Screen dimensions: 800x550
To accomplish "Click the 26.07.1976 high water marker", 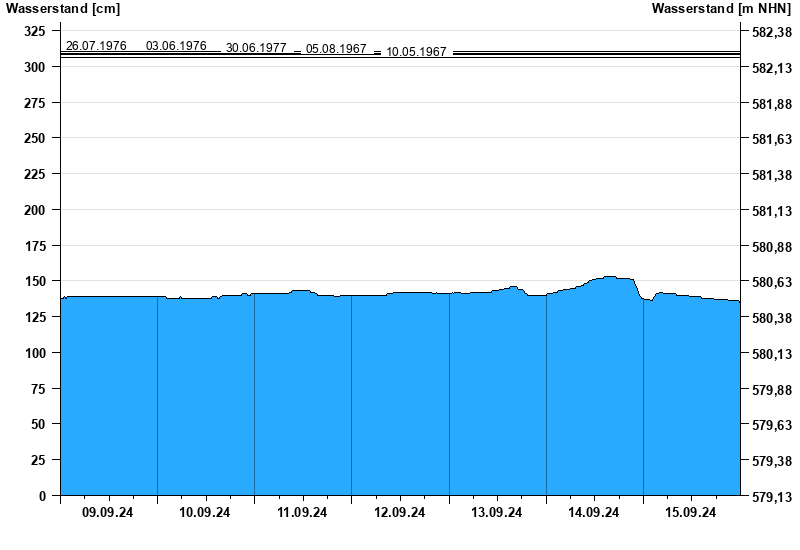I will tap(96, 46).
